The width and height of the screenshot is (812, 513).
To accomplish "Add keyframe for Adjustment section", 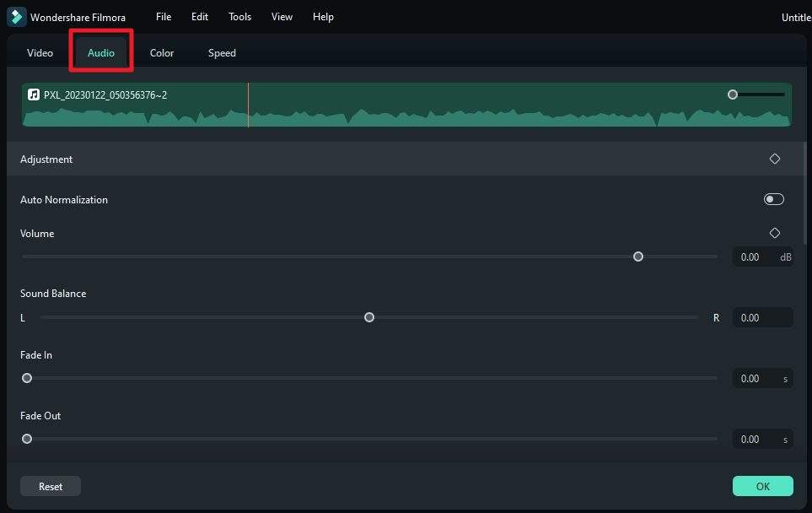I will 774,159.
